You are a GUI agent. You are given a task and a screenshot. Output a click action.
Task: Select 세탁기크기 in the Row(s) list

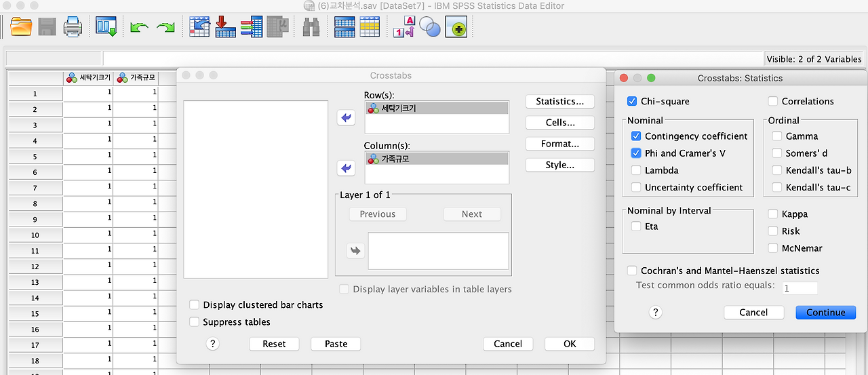pos(437,108)
